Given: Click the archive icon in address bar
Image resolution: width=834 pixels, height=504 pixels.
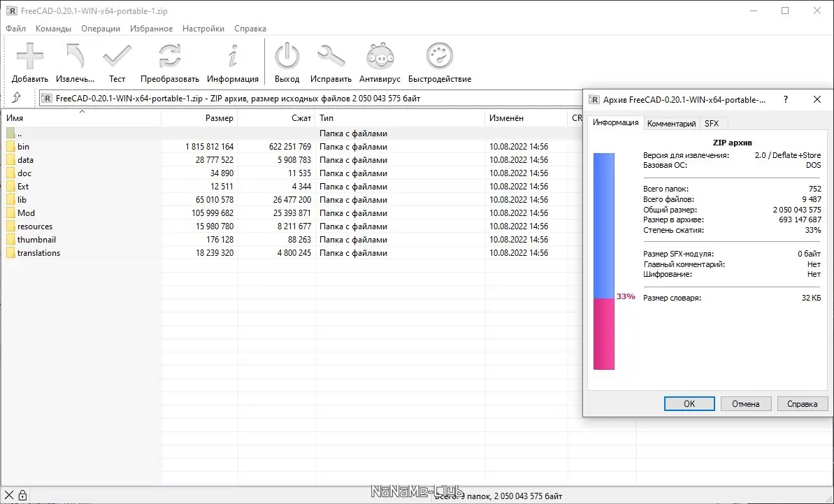Looking at the screenshot, I should coord(47,99).
